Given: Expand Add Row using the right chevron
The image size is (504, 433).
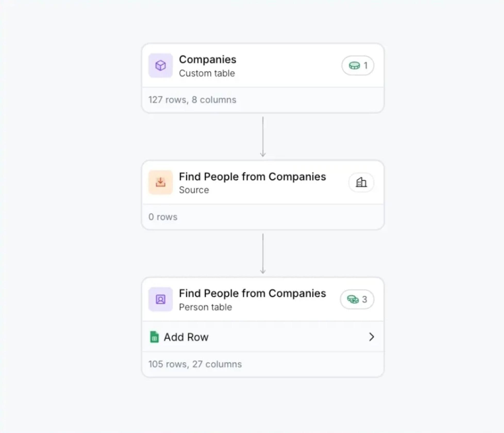Looking at the screenshot, I should click(x=371, y=337).
